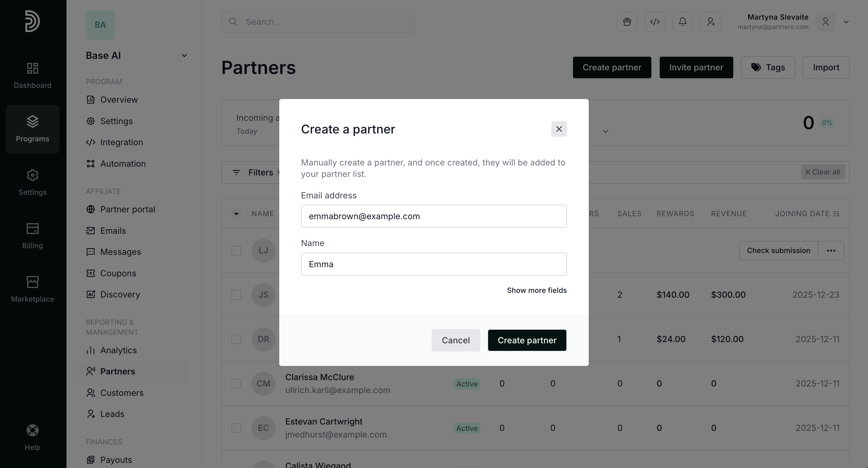Click into the Email address field
The image size is (868, 468).
pos(434,216)
